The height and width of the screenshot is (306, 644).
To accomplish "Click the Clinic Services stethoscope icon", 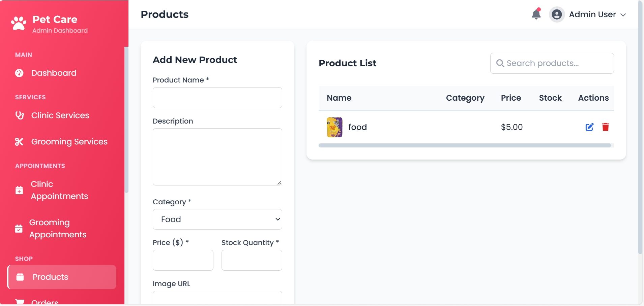I will (20, 115).
